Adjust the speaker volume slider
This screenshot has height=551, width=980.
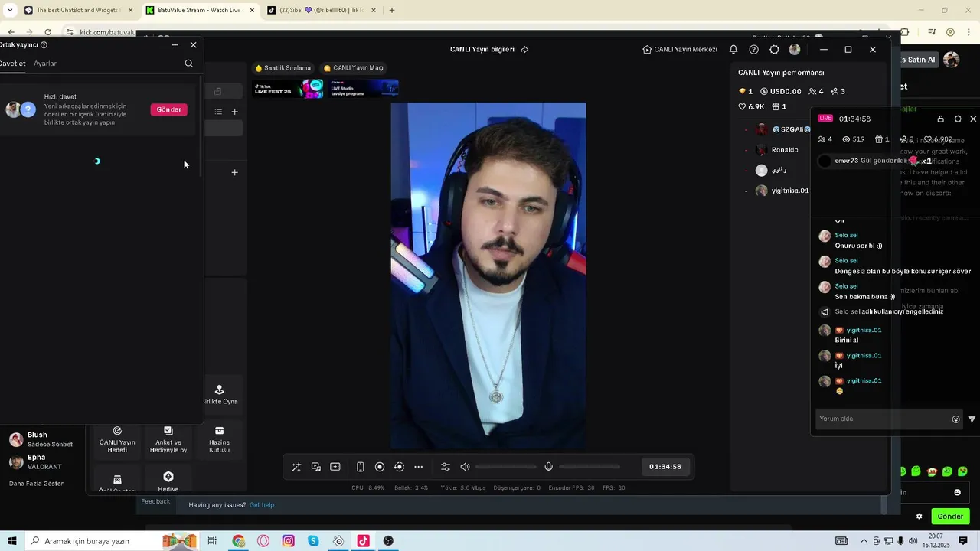(506, 467)
